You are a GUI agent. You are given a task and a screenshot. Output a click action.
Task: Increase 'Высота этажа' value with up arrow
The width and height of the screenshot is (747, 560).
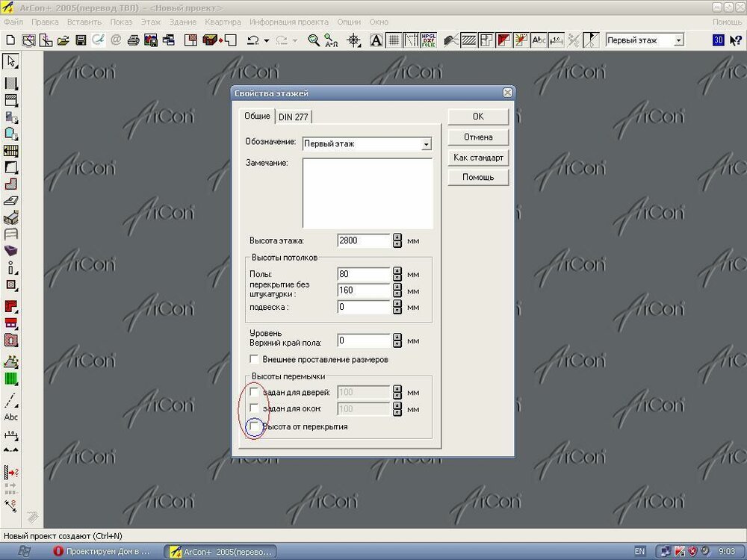click(x=397, y=237)
